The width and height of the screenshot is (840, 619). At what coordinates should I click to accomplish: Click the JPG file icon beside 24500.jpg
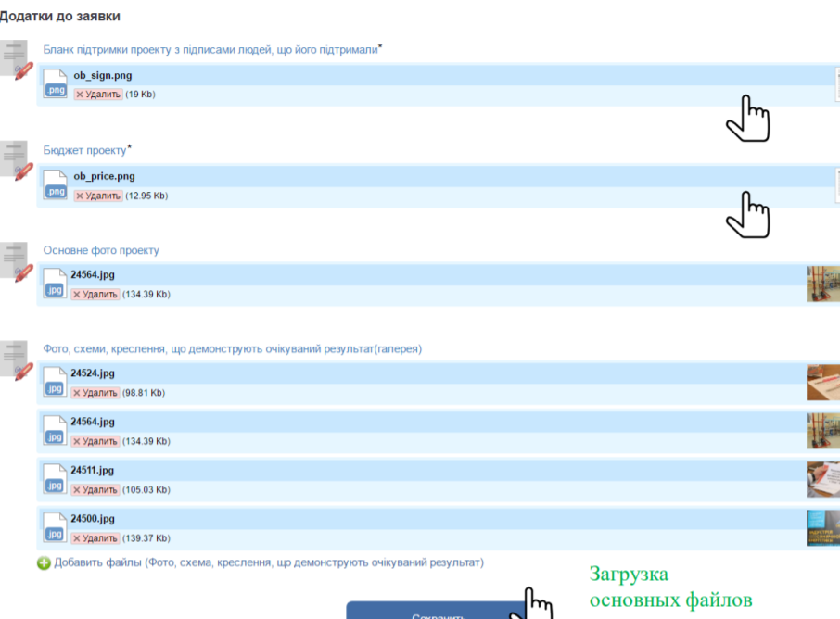tap(55, 528)
